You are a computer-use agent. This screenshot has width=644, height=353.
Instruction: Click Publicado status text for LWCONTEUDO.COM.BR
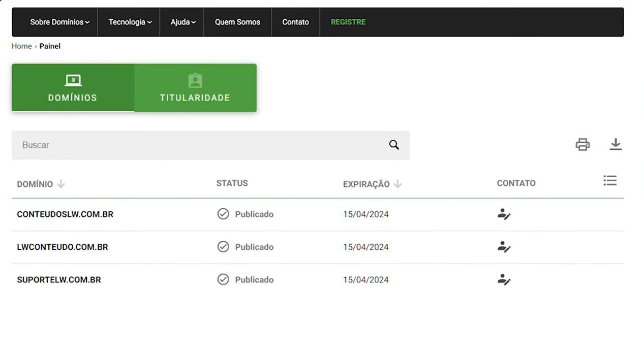[x=254, y=247]
